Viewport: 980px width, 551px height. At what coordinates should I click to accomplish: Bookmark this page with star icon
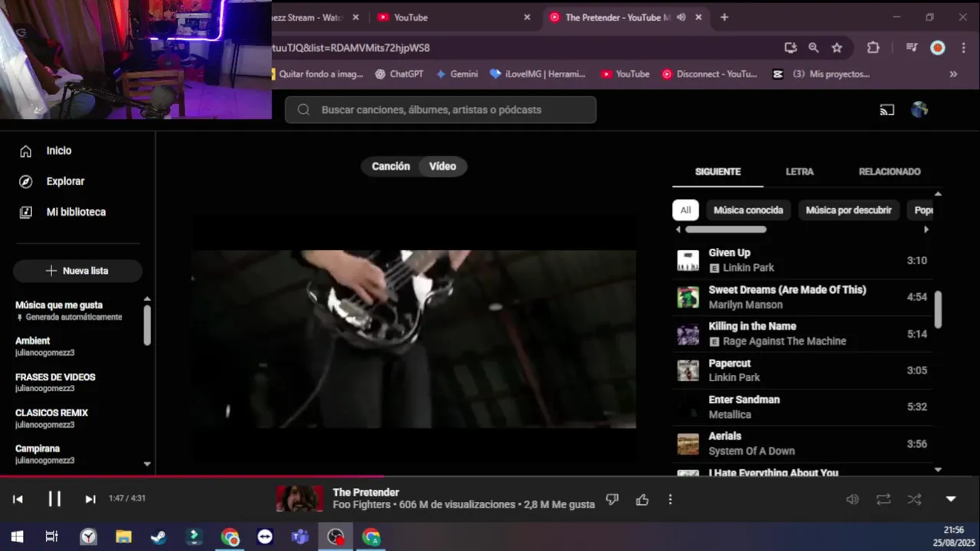point(837,47)
